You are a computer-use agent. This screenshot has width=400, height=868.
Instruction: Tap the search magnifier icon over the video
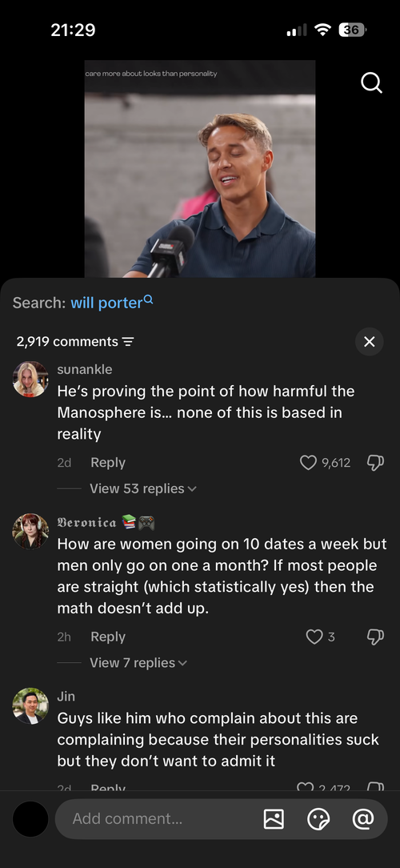371,83
